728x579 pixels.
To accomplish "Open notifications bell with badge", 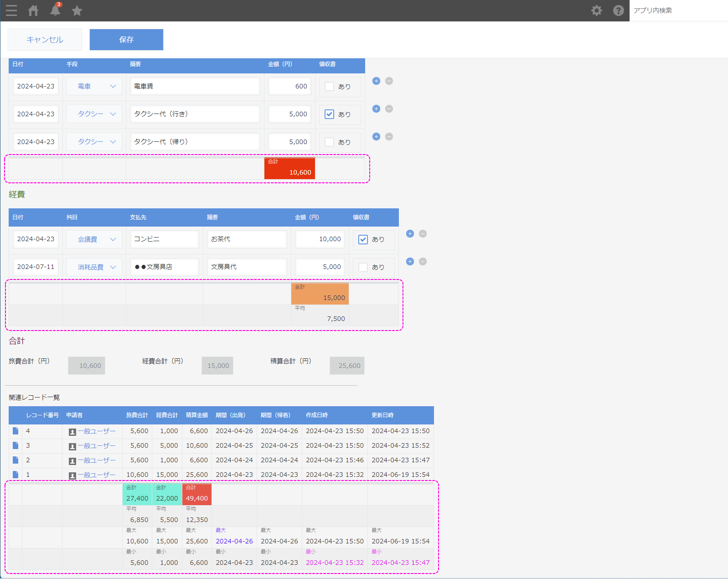I will pyautogui.click(x=55, y=10).
